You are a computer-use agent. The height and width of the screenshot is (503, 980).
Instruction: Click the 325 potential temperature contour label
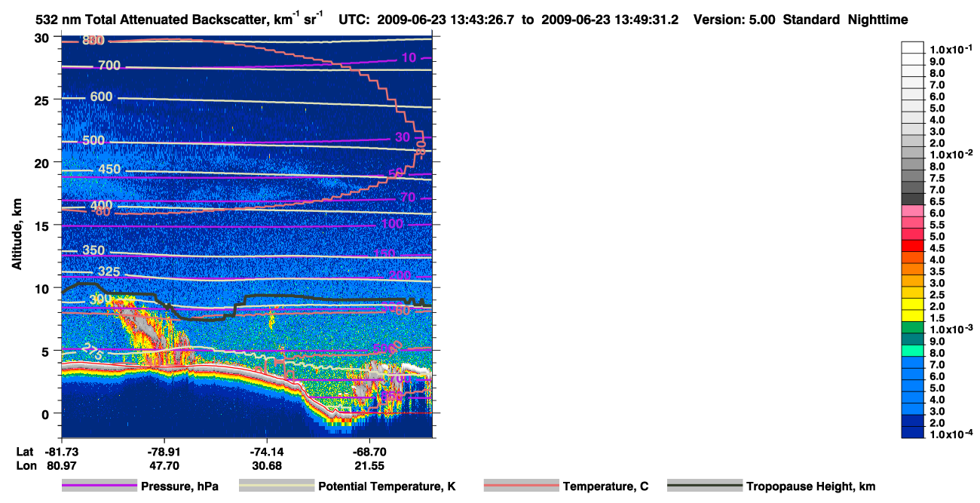[x=109, y=271]
